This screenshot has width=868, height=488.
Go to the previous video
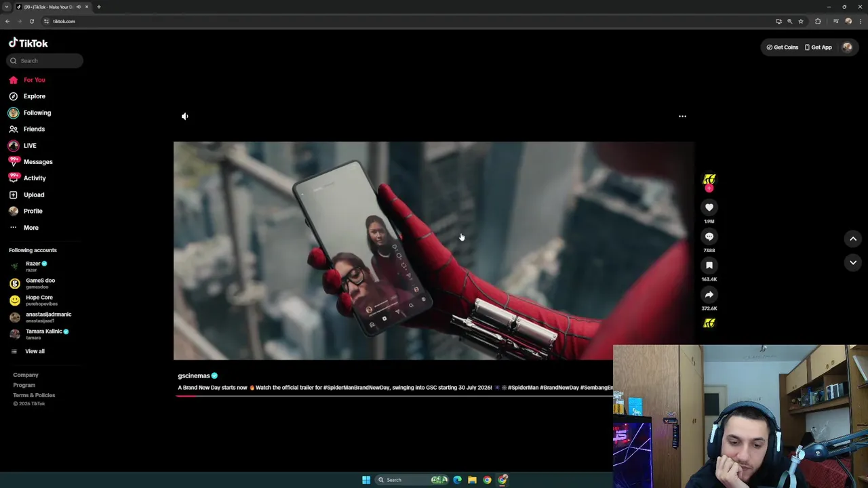pyautogui.click(x=853, y=239)
